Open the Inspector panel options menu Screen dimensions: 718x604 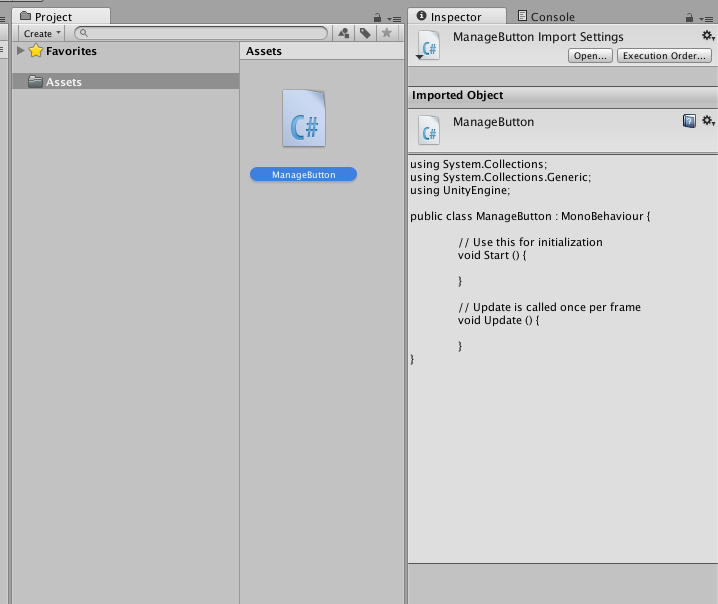point(706,19)
